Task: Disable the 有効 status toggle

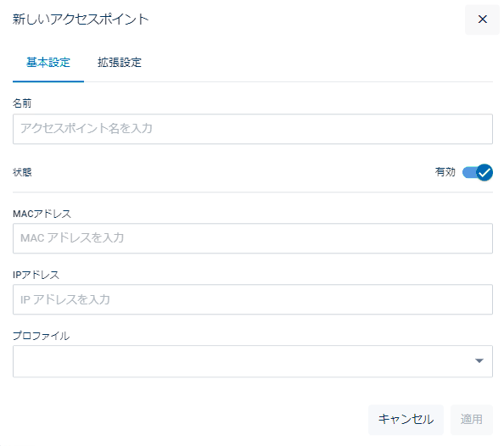Action: tap(478, 173)
